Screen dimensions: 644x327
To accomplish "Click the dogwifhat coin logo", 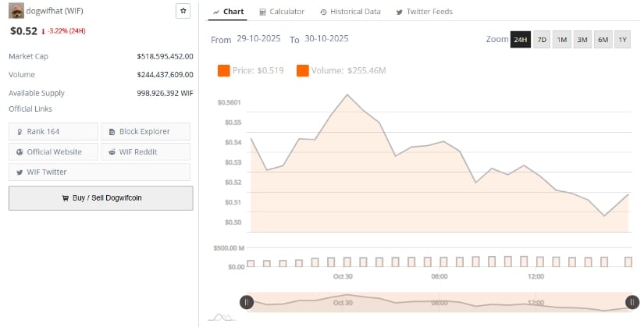I will click(x=16, y=12).
